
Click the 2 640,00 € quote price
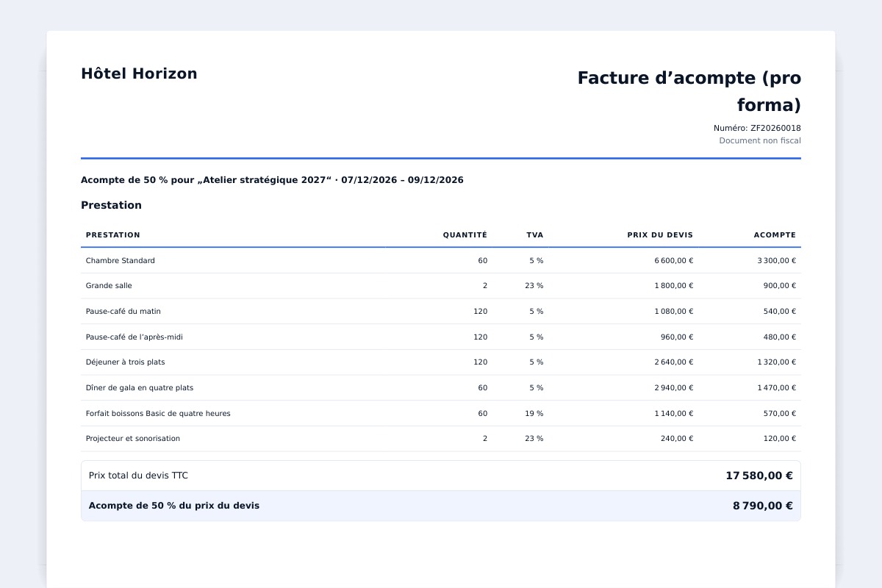(x=674, y=362)
